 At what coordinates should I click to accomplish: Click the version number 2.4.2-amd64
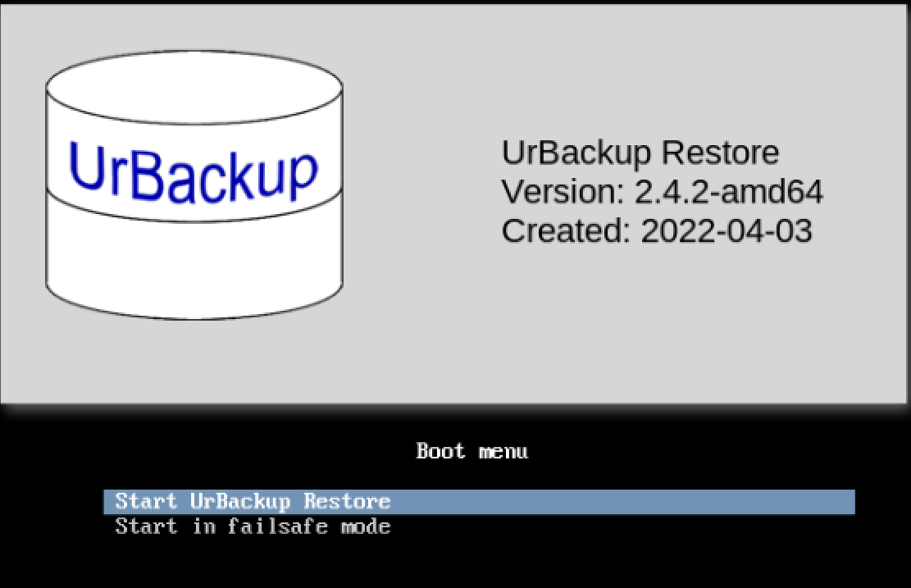[x=729, y=192]
